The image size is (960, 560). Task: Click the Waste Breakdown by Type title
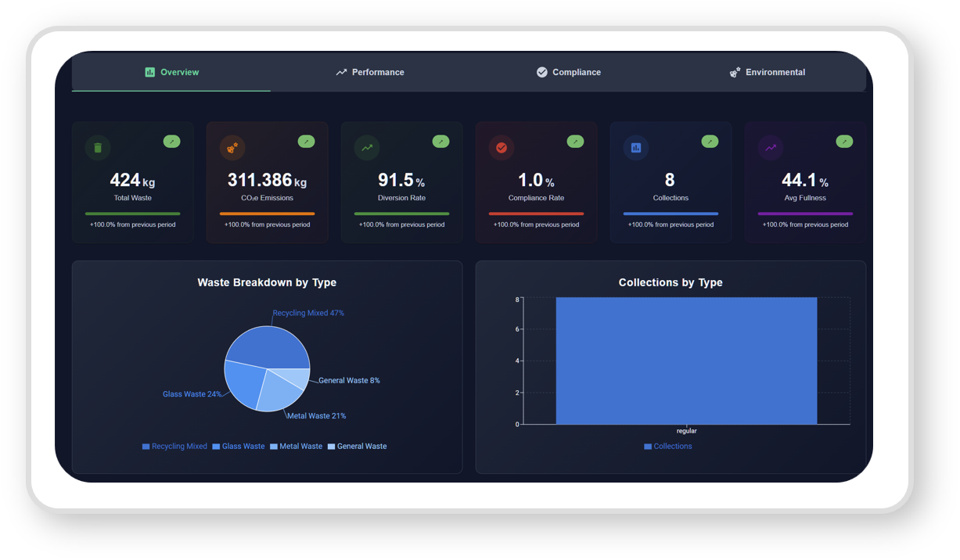[x=267, y=282]
